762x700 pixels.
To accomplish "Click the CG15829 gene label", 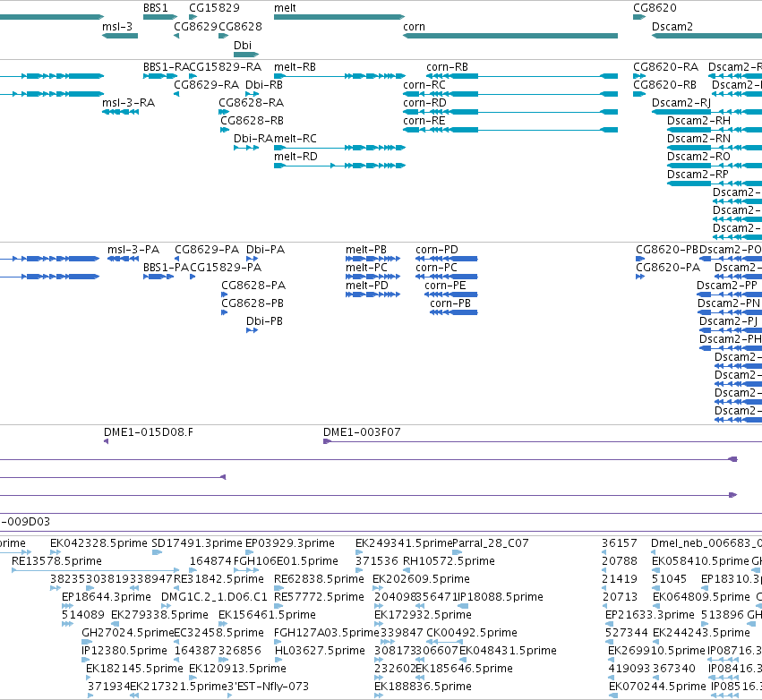I will (214, 8).
